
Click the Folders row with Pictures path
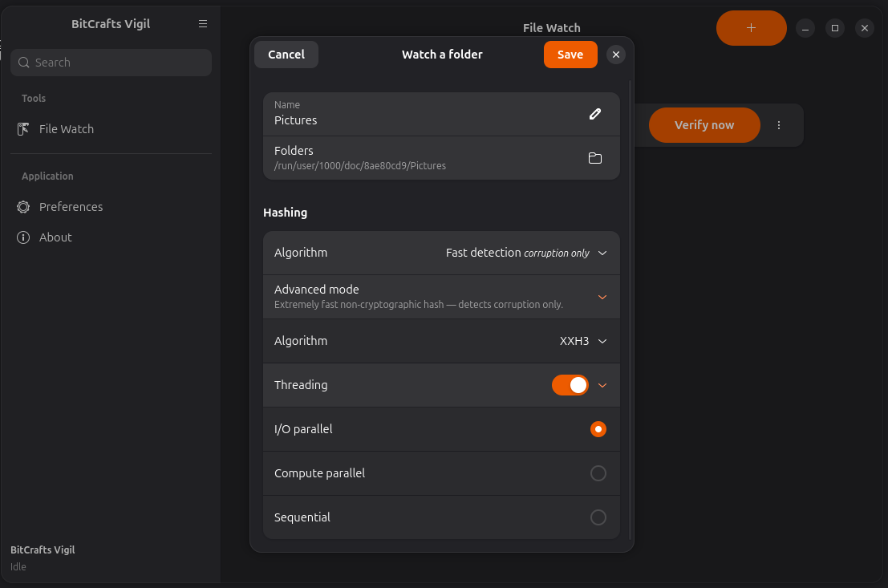tap(441, 158)
